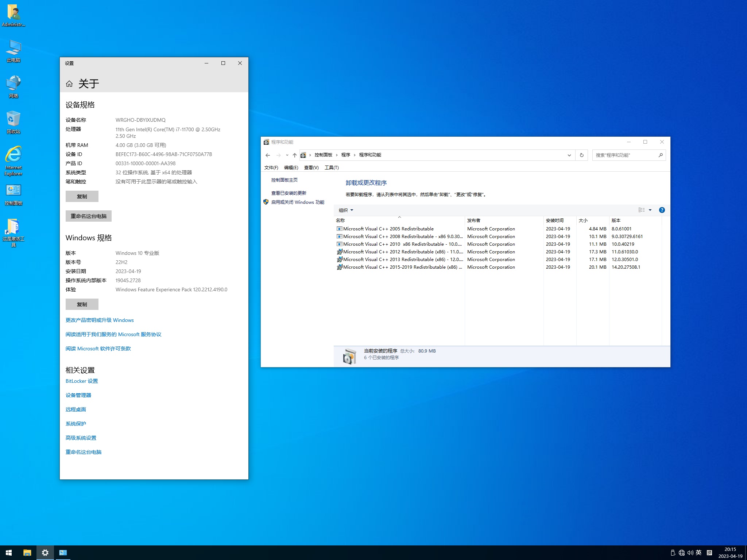Screen dimensions: 747x560
Task: Expand the 程序 breadcrumb chevron
Action: pos(355,155)
